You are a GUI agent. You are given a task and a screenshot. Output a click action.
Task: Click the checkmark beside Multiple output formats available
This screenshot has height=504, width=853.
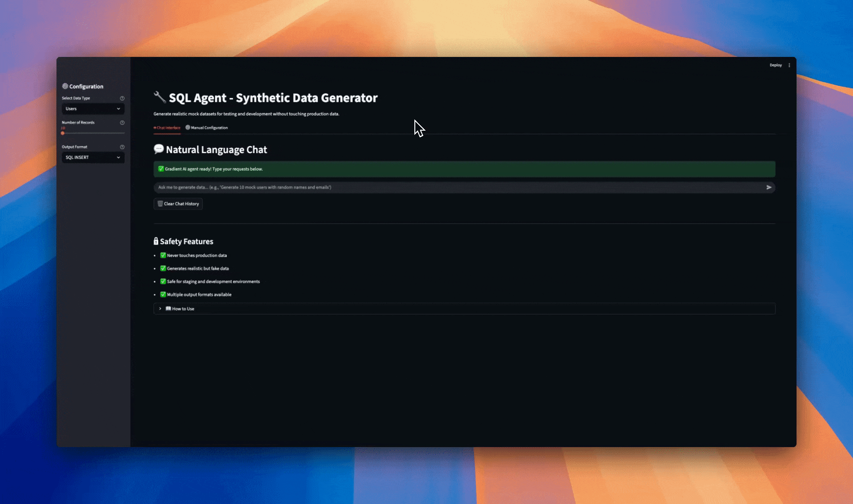click(163, 294)
